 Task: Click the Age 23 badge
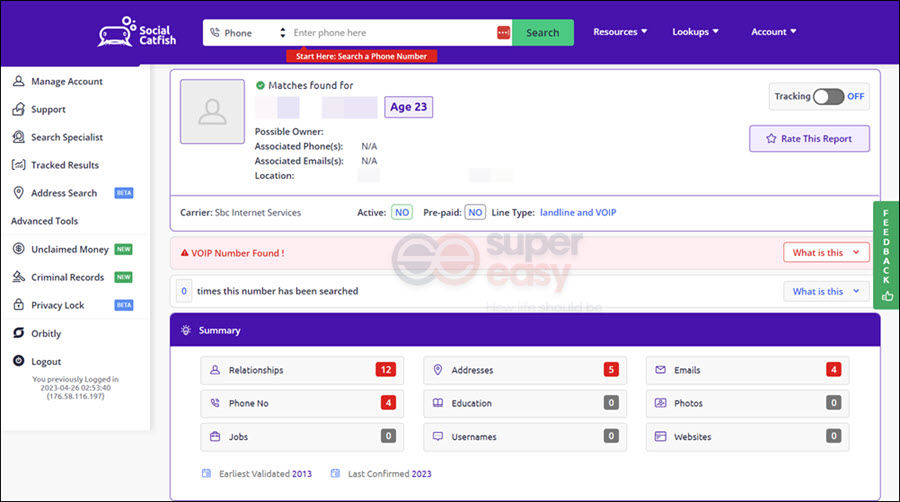click(x=409, y=107)
